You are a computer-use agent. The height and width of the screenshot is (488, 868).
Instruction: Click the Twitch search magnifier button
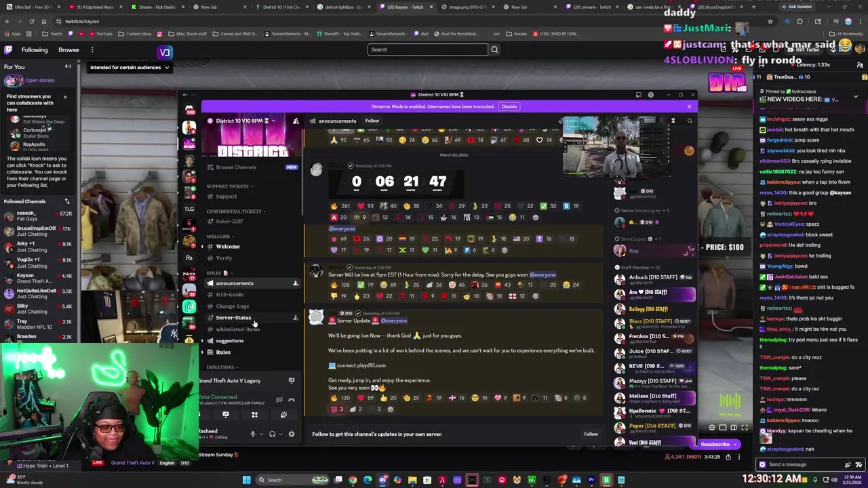(x=494, y=49)
